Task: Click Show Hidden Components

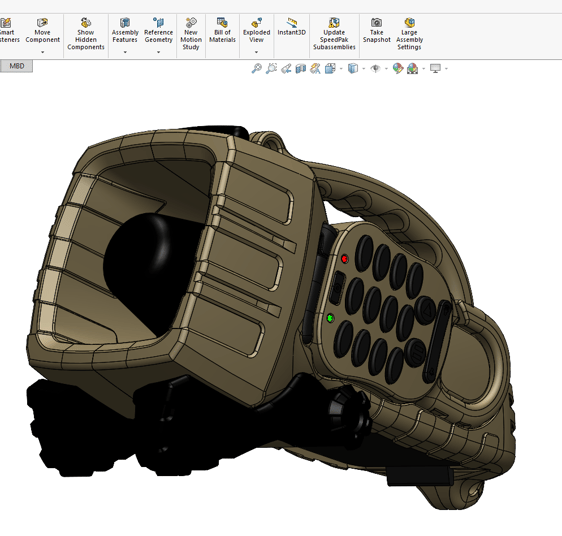Action: (x=86, y=34)
